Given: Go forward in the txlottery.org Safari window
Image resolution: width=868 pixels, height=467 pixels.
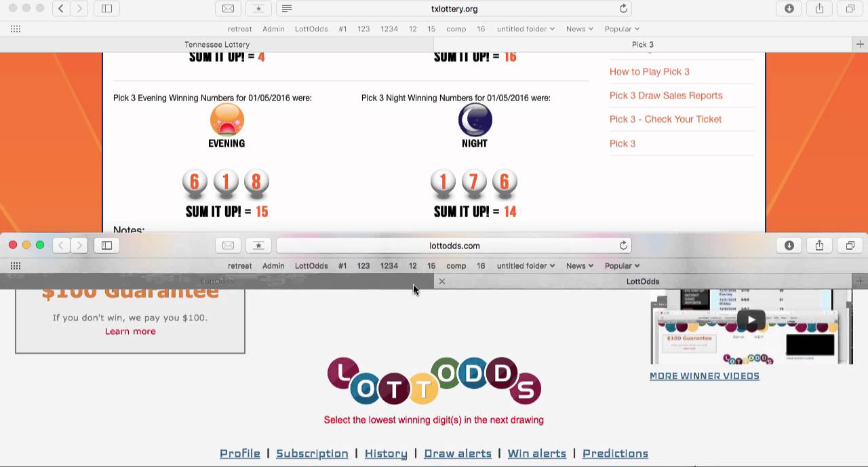Looking at the screenshot, I should (79, 9).
